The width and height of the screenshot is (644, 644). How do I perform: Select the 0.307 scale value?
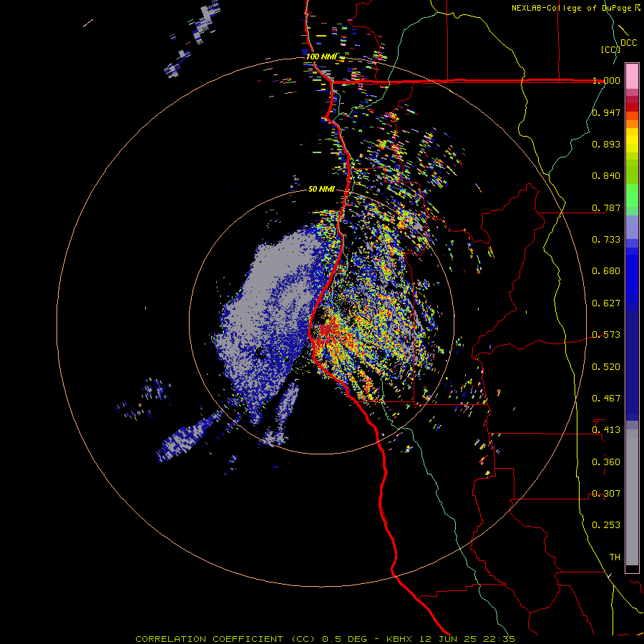coord(606,494)
